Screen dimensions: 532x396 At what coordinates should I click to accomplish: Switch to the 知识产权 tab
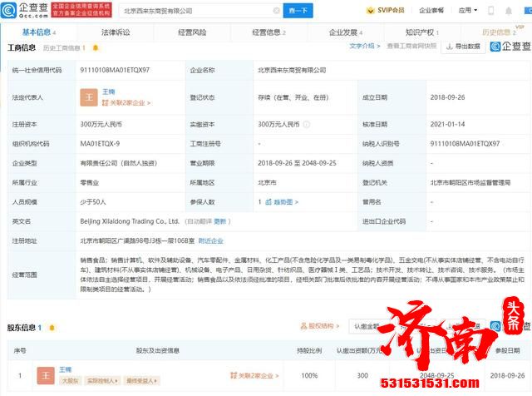(x=422, y=32)
